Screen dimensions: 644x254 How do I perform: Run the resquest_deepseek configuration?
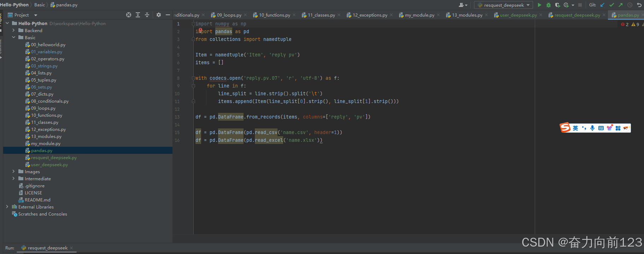click(x=539, y=5)
